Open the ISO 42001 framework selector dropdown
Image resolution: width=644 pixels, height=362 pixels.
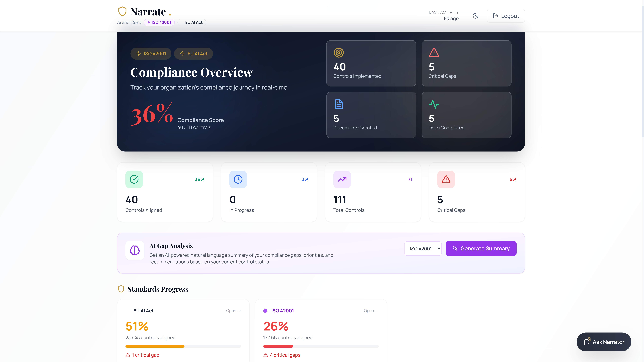(423, 248)
